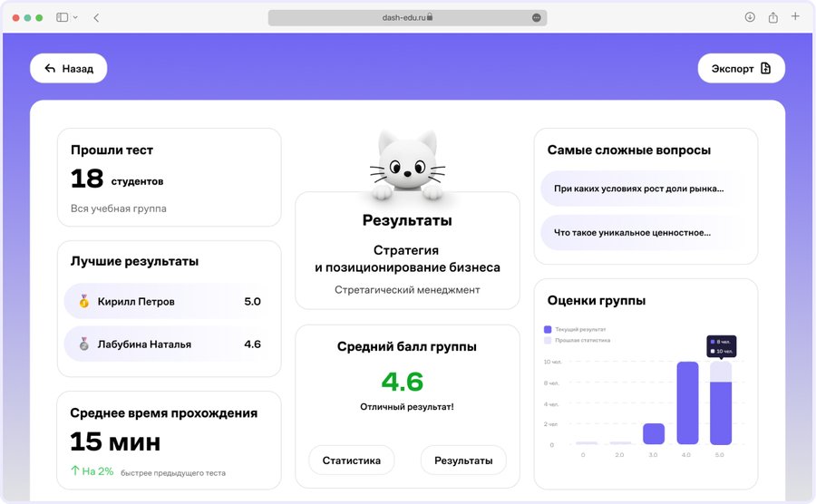
Task: Click the chart tooltip showing 8 and 10 чел.
Action: 722,346
